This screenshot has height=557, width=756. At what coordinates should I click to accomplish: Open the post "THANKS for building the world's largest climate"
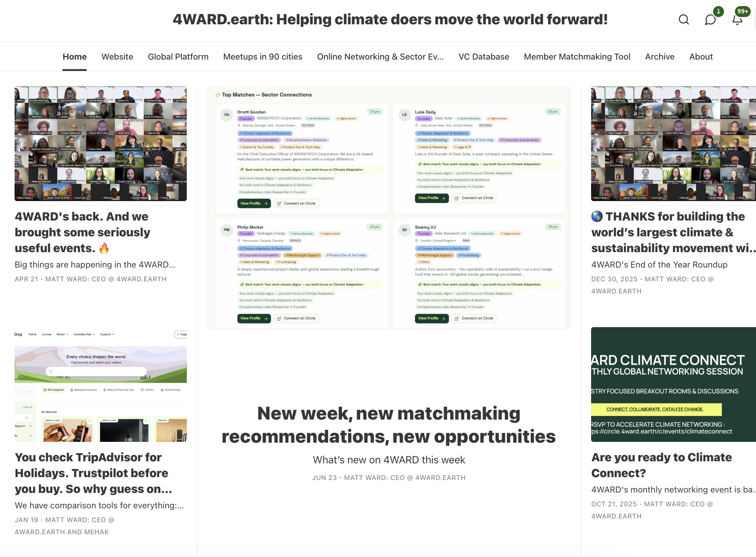[673, 232]
